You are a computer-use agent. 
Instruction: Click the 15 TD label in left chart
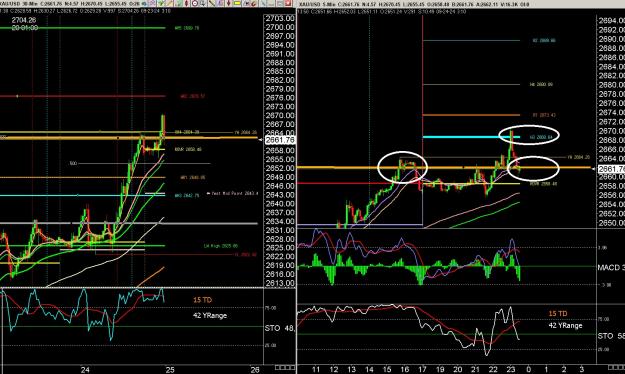click(x=202, y=300)
